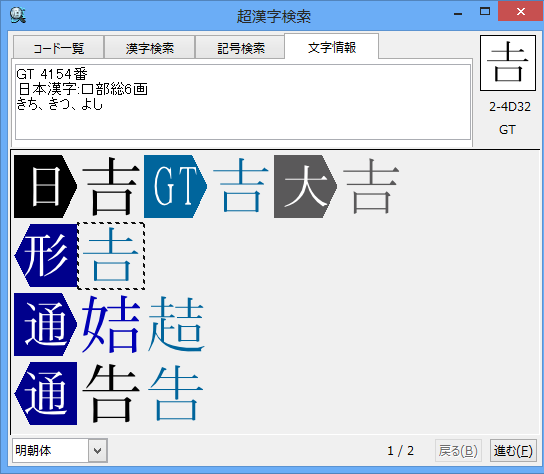Select the teal 趌 character
The image size is (544, 474).
click(176, 324)
